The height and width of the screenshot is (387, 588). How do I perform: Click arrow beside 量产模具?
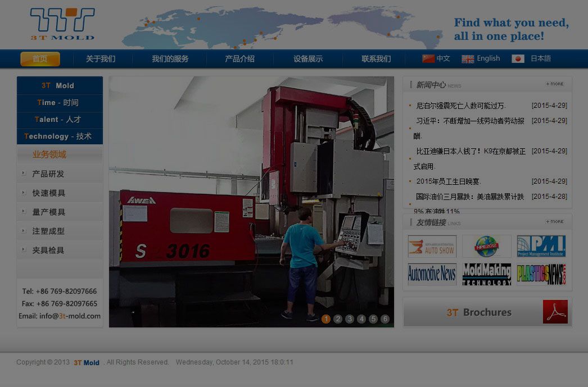tap(24, 211)
